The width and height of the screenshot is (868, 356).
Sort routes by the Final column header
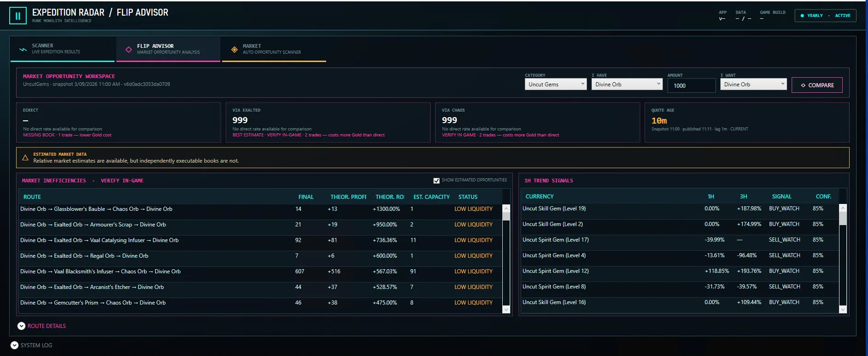pyautogui.click(x=306, y=197)
